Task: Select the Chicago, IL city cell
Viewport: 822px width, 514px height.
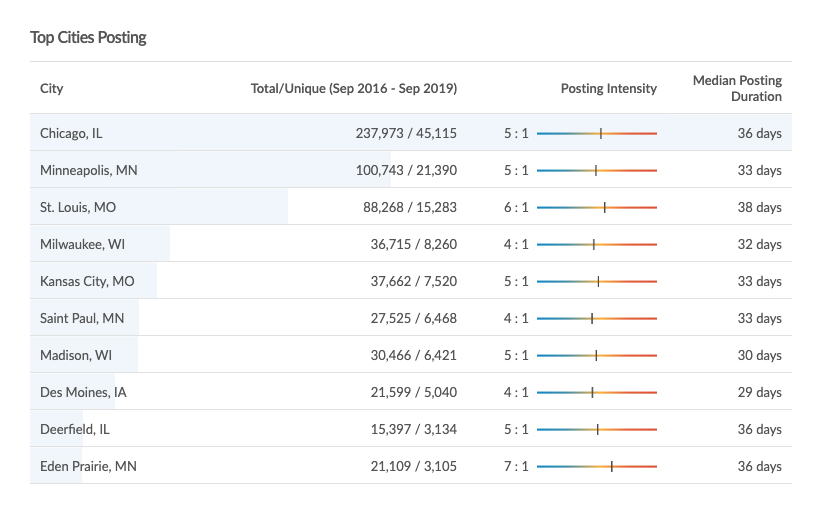Action: pyautogui.click(x=71, y=133)
